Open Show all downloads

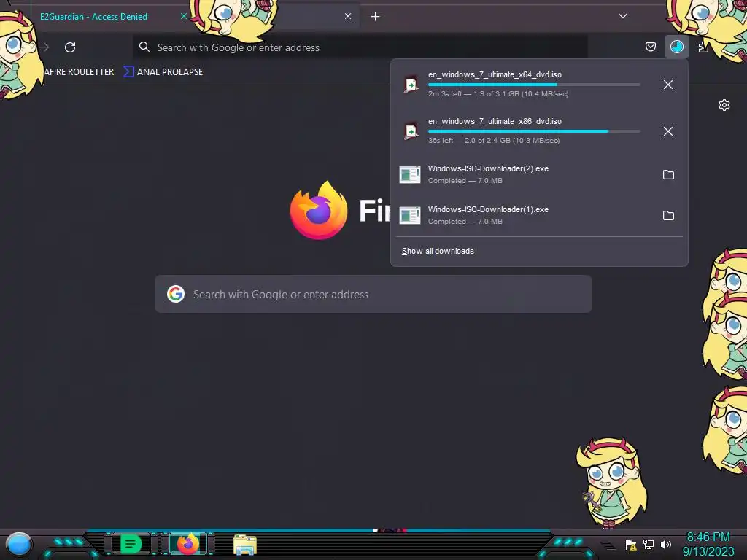point(438,251)
